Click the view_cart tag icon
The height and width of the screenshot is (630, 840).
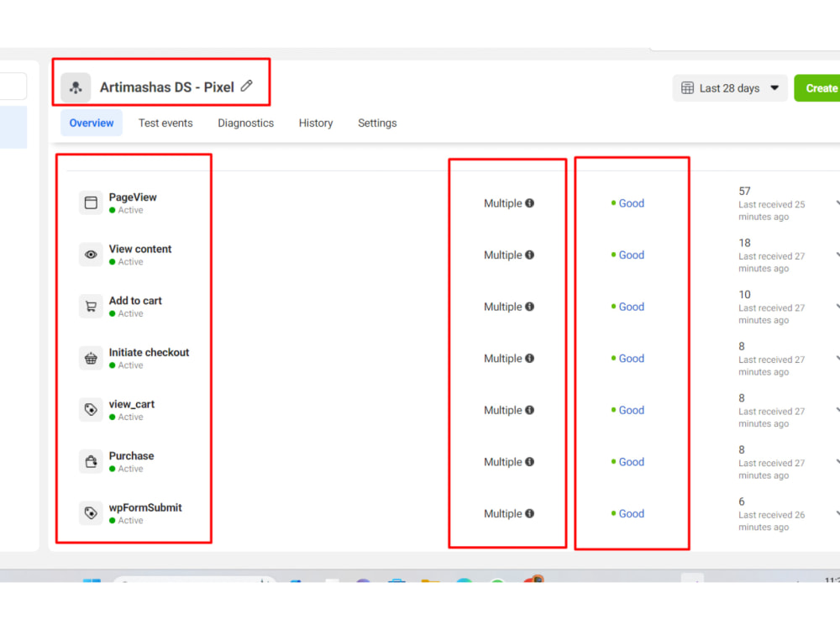coord(91,410)
